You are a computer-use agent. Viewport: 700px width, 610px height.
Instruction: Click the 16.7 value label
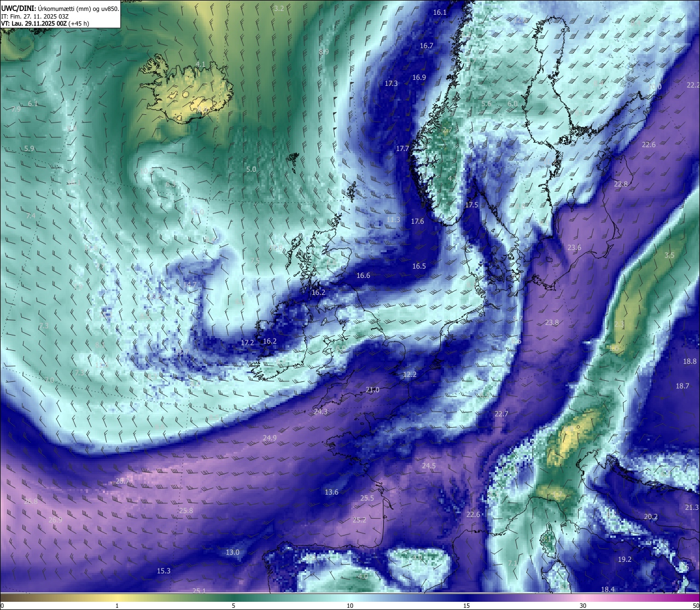pyautogui.click(x=427, y=46)
